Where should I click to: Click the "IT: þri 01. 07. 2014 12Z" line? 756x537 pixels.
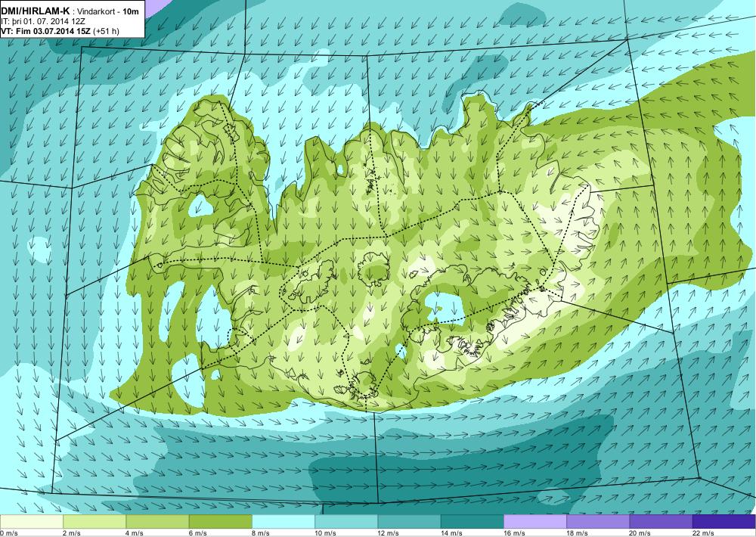point(43,21)
